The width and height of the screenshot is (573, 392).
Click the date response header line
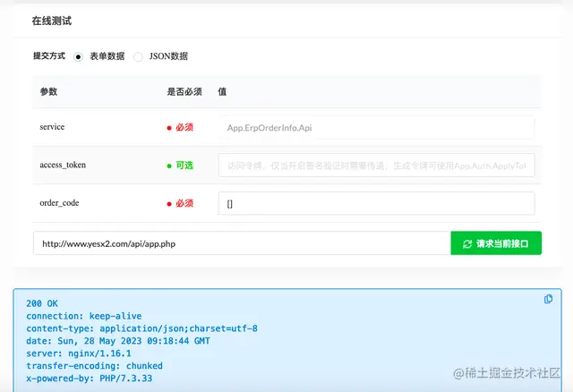pos(118,341)
